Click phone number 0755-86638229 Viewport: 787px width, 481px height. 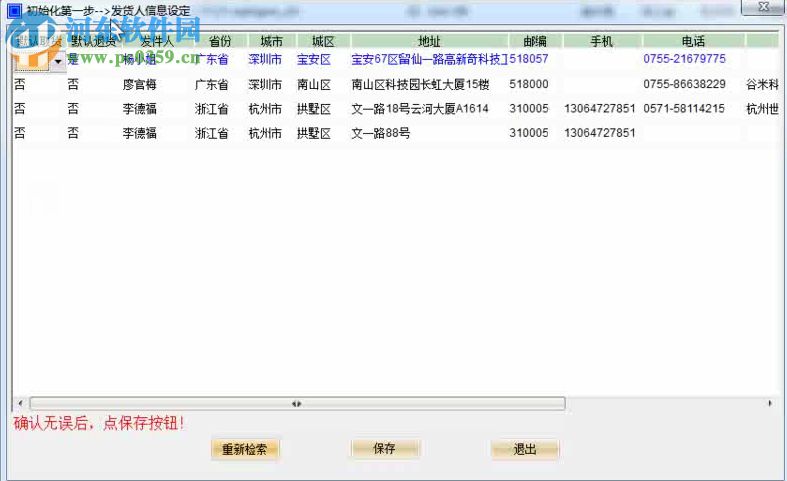(685, 84)
